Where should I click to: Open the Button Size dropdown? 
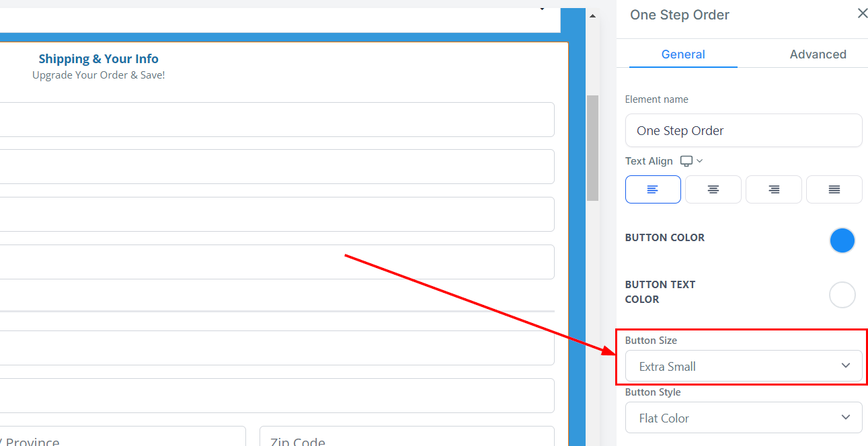tap(743, 366)
